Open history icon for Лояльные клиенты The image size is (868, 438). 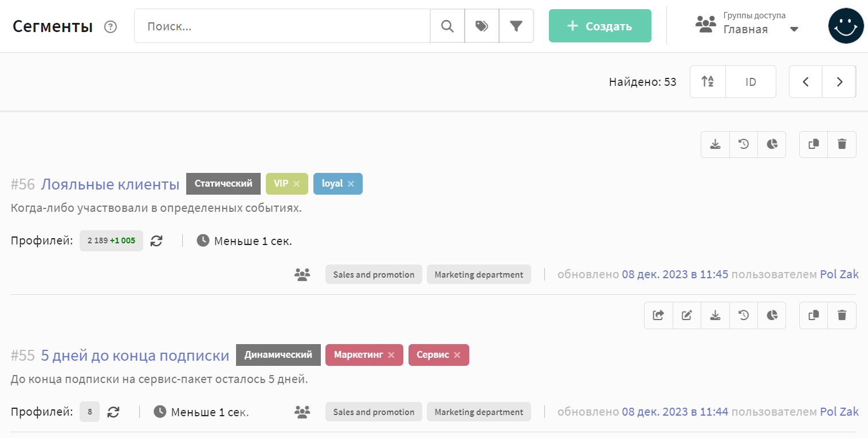point(744,144)
